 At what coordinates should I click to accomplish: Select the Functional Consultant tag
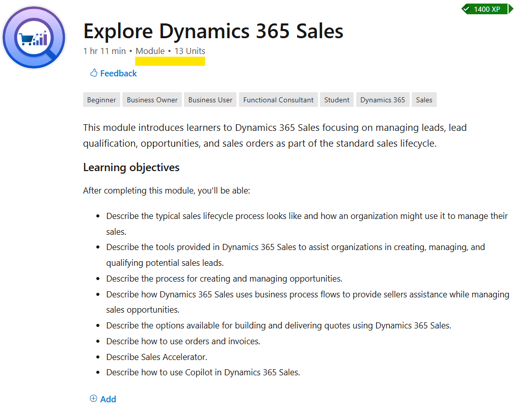[x=278, y=100]
